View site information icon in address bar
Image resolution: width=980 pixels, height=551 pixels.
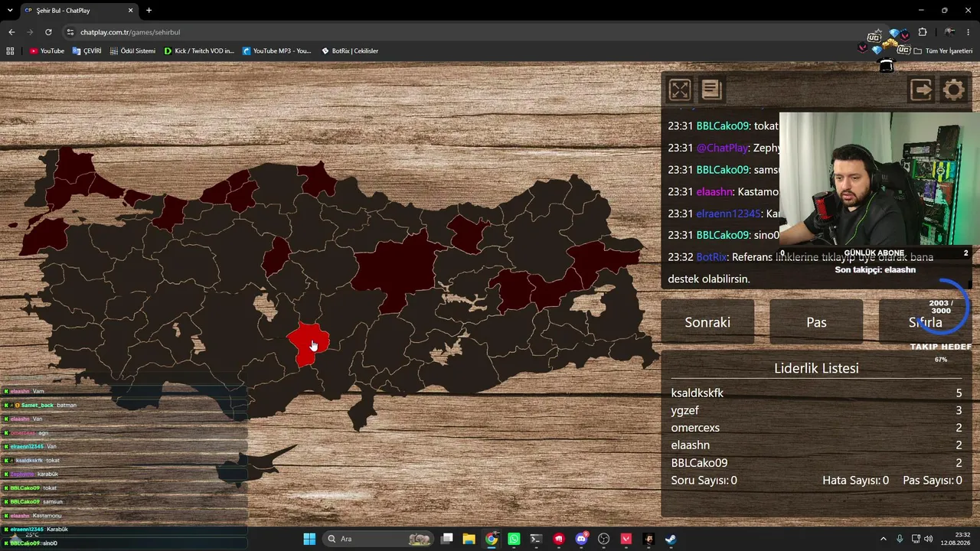tap(70, 32)
